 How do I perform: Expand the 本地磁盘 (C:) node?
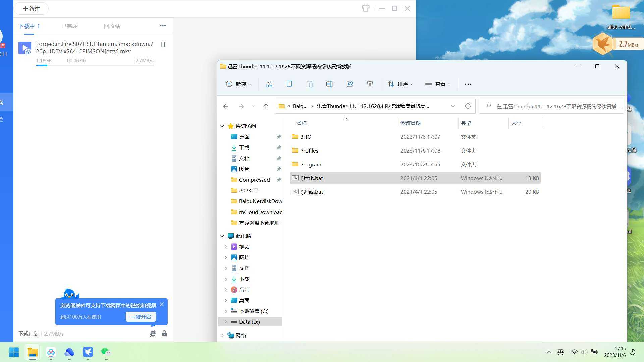pos(226,311)
